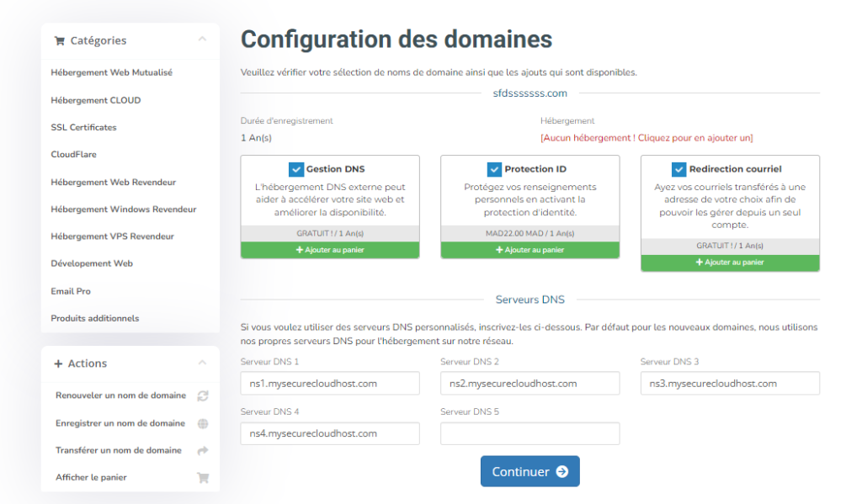Click the globe icon beside Enregistrer un nom

click(202, 423)
